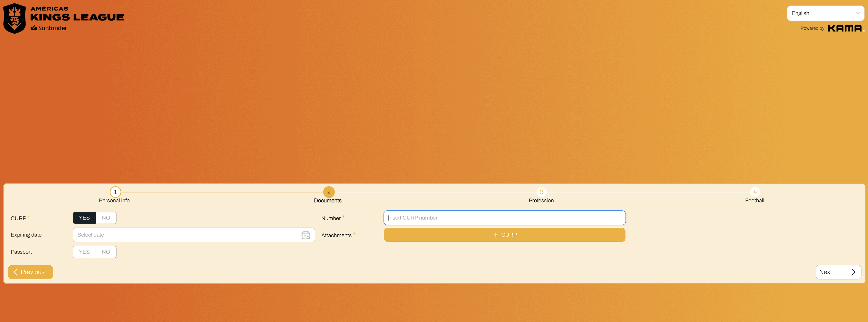The width and height of the screenshot is (868, 322).
Task: Click the Football step label
Action: (754, 201)
